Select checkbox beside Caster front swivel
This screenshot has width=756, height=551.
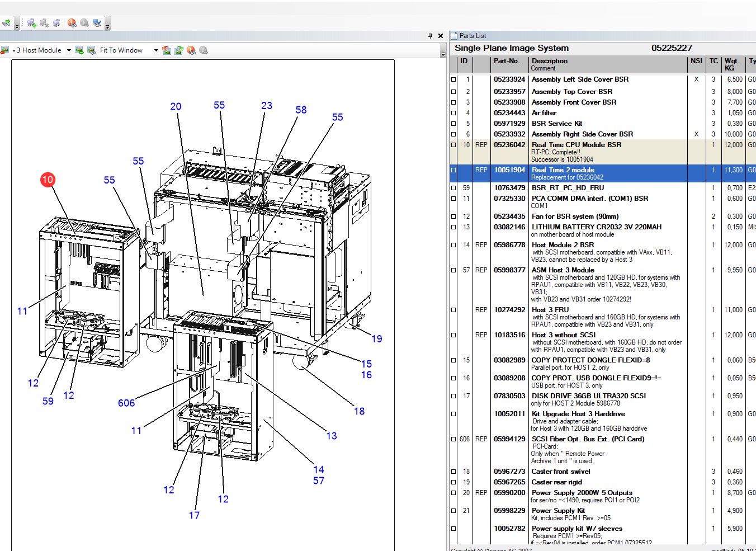point(453,472)
